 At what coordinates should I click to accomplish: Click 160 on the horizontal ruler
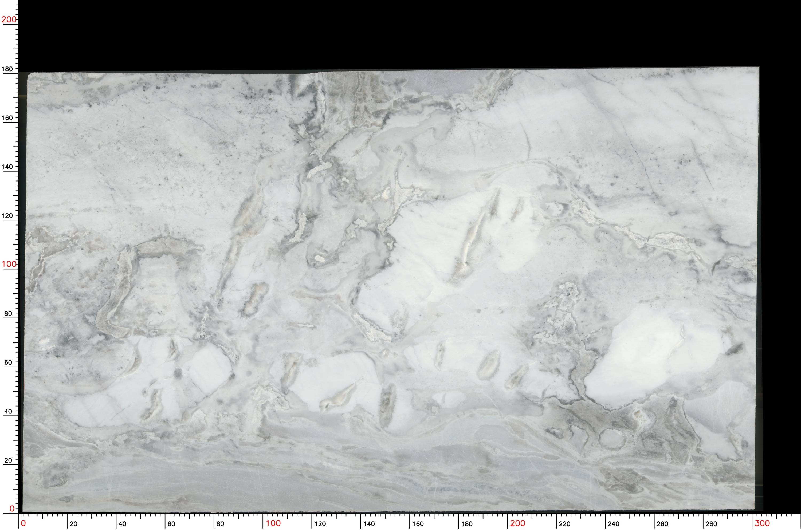(418, 524)
